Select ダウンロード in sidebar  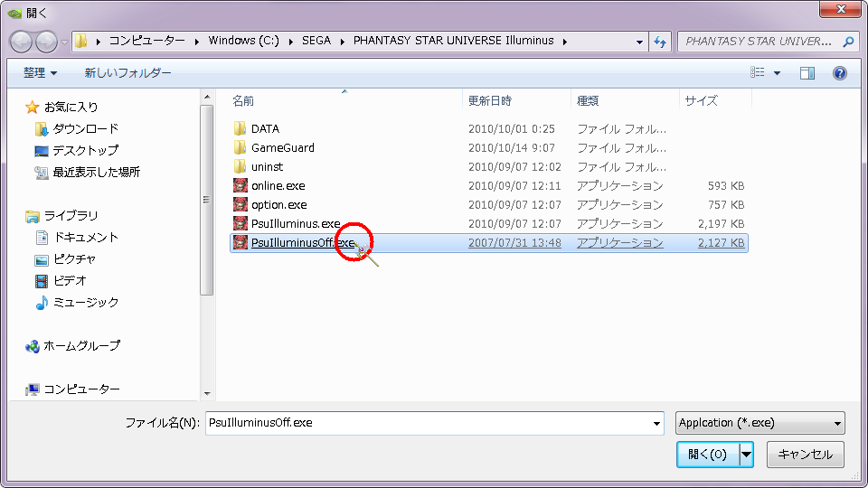click(86, 129)
